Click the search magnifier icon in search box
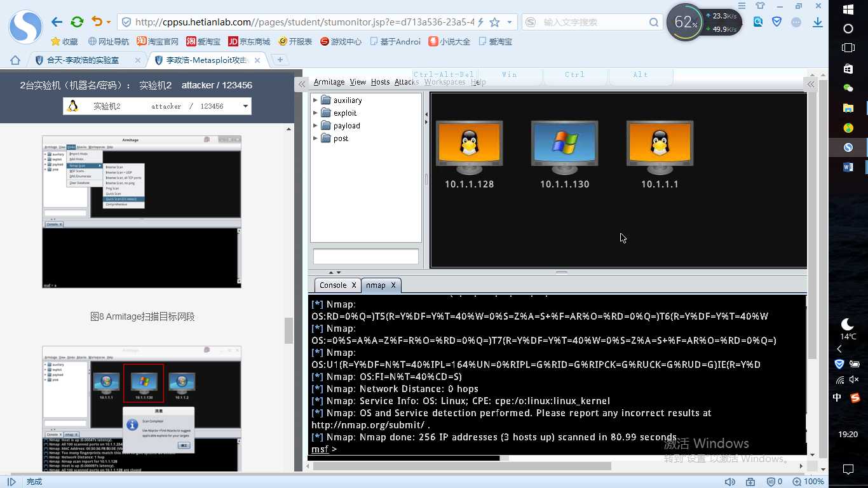Viewport: 868px width, 488px height. (x=653, y=22)
